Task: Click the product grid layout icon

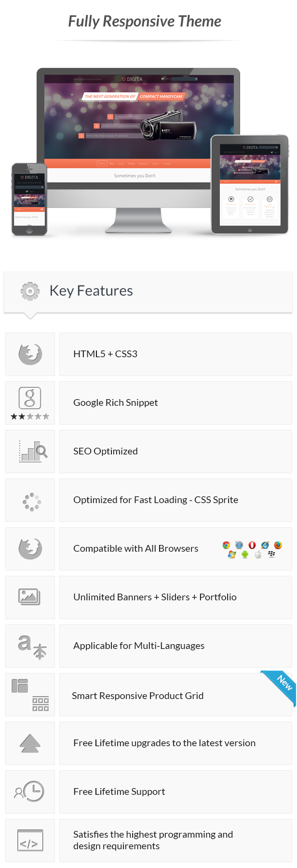Action: pos(30,695)
